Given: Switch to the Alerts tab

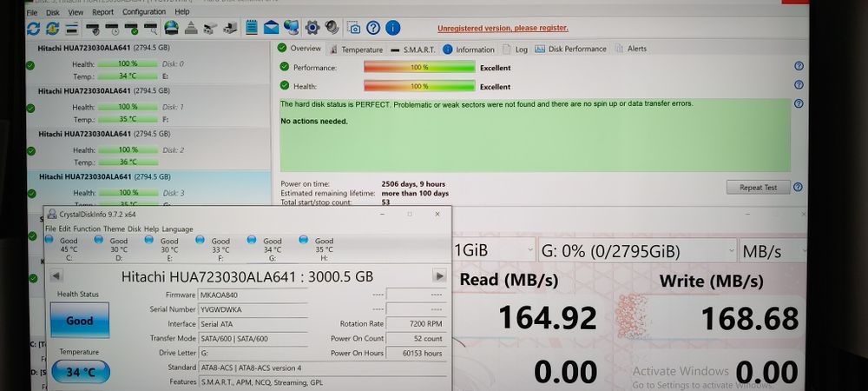Looking at the screenshot, I should click(630, 49).
